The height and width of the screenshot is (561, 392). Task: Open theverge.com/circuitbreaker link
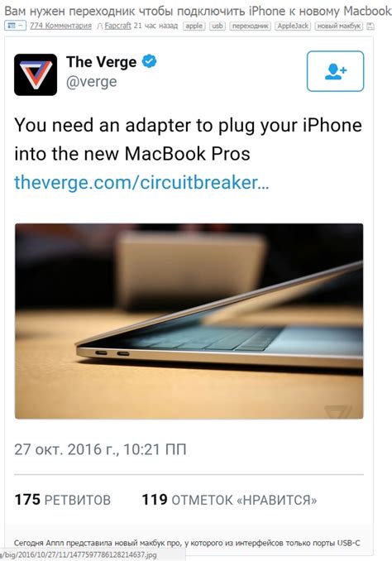pyautogui.click(x=141, y=183)
